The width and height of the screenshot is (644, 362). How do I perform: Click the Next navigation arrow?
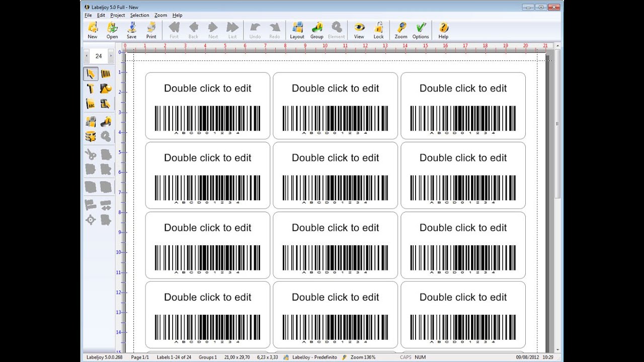click(x=213, y=30)
